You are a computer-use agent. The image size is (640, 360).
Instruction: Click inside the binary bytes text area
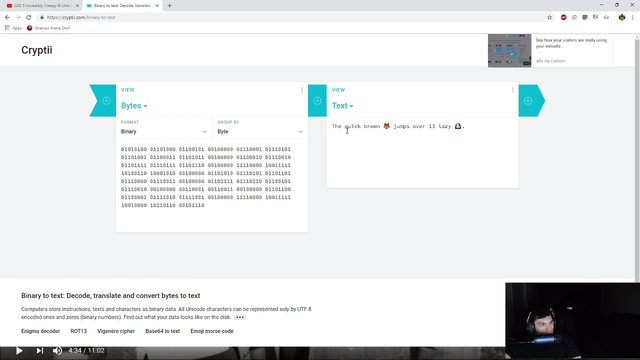212,186
